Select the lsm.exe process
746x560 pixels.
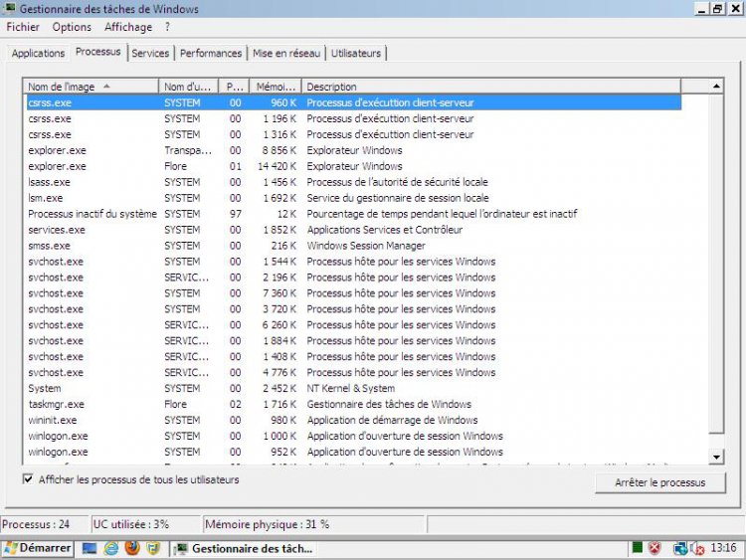pos(354,198)
